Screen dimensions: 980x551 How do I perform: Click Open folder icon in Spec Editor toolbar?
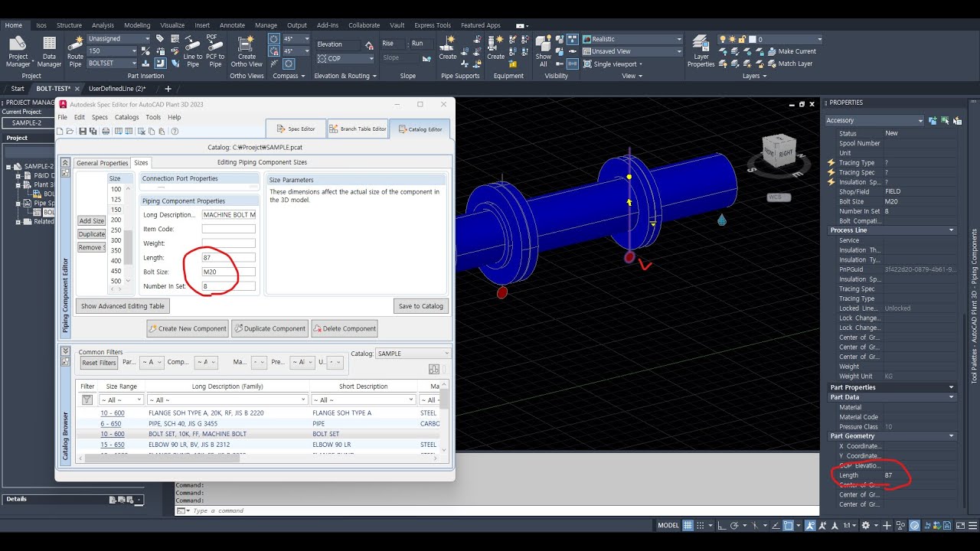70,131
